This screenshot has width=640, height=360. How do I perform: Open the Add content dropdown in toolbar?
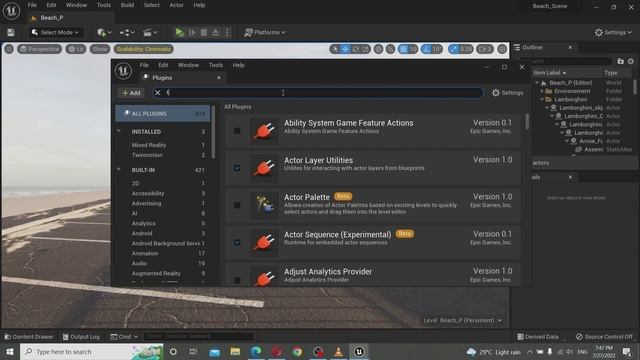104,32
